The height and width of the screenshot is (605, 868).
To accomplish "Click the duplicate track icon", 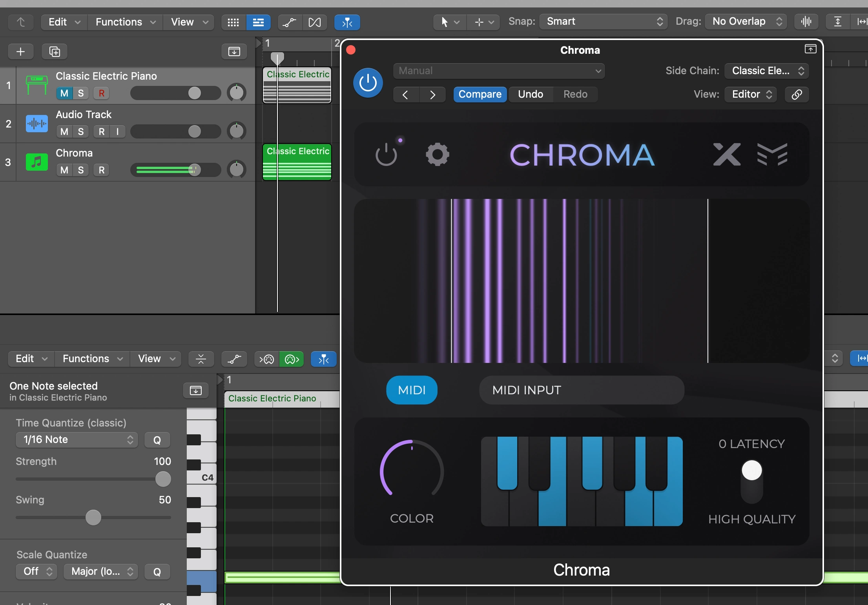I will [55, 51].
